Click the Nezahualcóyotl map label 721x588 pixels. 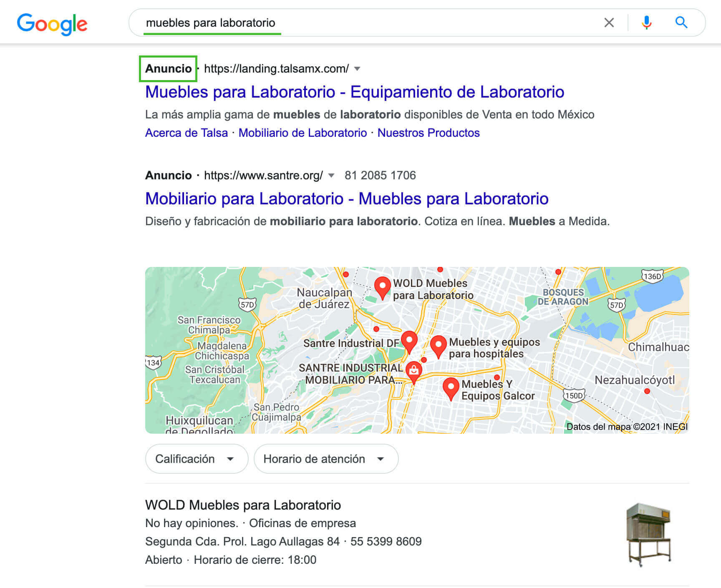[x=635, y=380]
